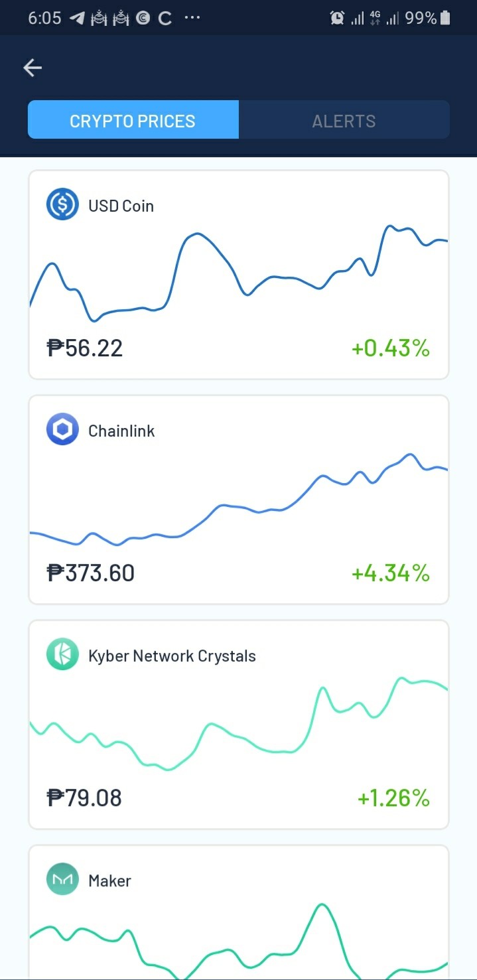The image size is (477, 980).
Task: Switch to the ALERTS tab
Action: [x=344, y=120]
